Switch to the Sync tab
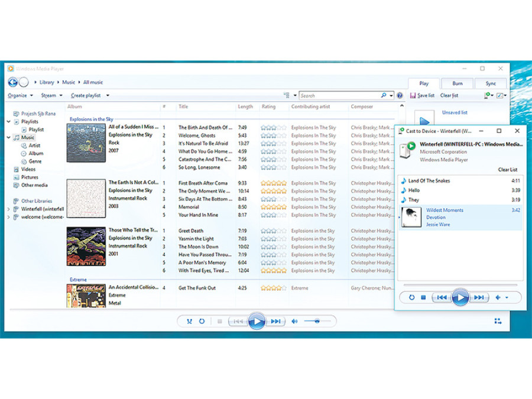This screenshot has height=399, width=532. tap(491, 83)
